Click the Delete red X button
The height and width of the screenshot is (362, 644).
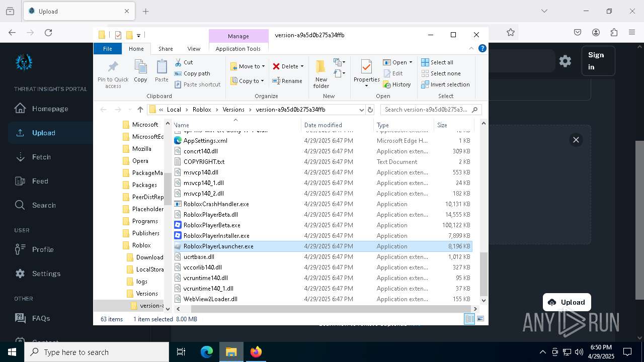tap(288, 66)
